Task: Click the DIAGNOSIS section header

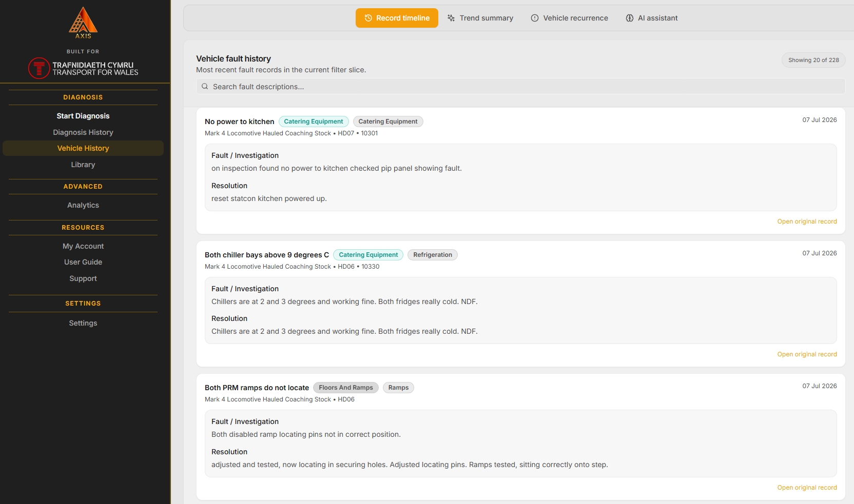Action: coord(83,97)
